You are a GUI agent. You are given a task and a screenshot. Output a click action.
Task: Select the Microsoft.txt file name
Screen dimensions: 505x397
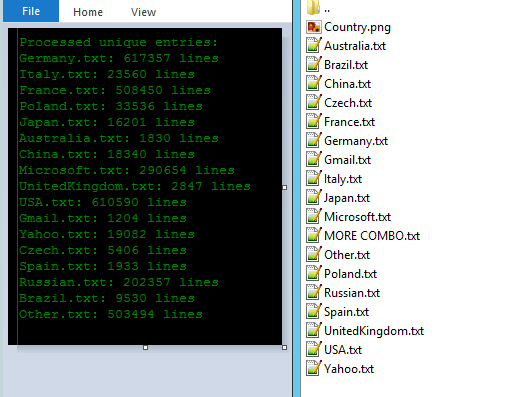point(358,217)
